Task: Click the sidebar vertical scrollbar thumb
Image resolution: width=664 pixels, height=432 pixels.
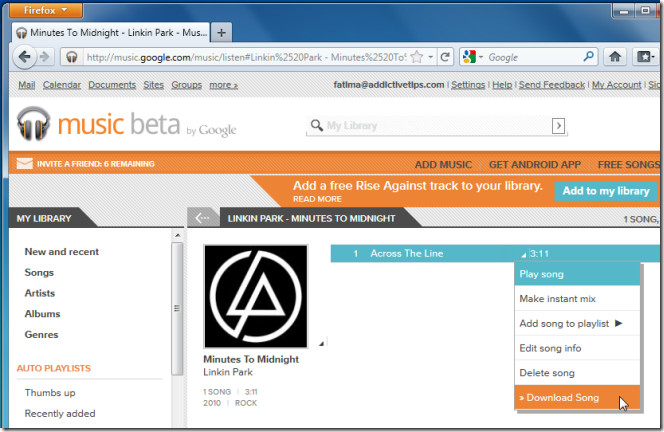Action: tap(177, 309)
